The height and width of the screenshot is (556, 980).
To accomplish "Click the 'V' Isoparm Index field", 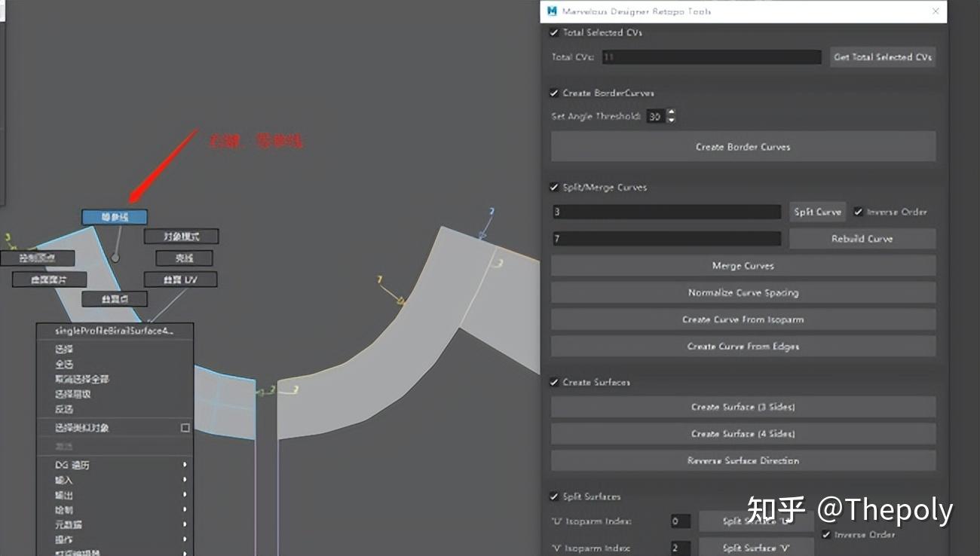I will pyautogui.click(x=680, y=548).
